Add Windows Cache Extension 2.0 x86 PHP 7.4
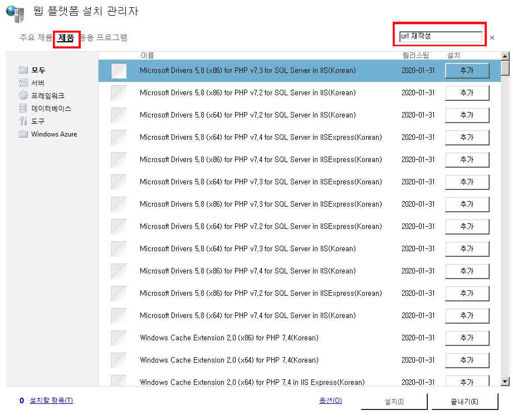 [x=467, y=338]
